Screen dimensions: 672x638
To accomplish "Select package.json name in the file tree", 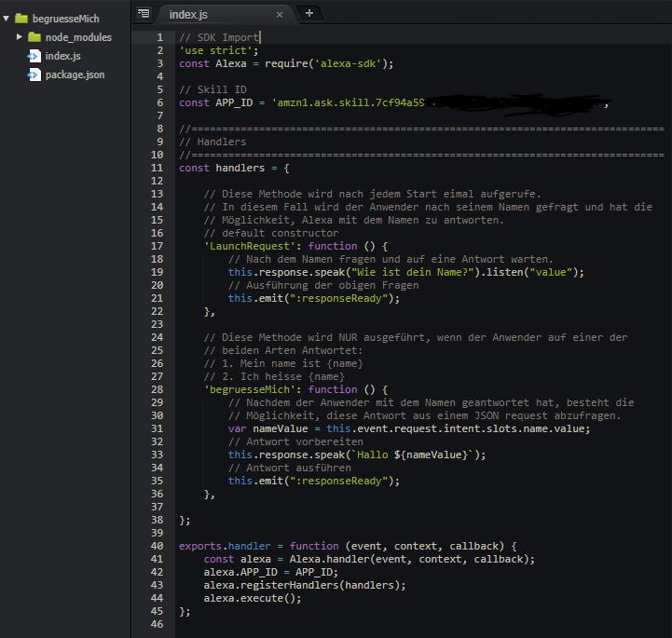I will point(75,75).
